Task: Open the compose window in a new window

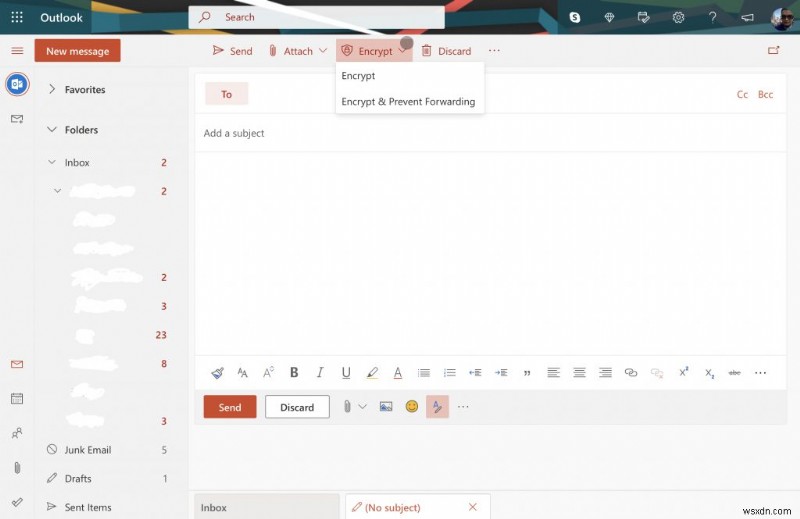Action: click(x=773, y=50)
